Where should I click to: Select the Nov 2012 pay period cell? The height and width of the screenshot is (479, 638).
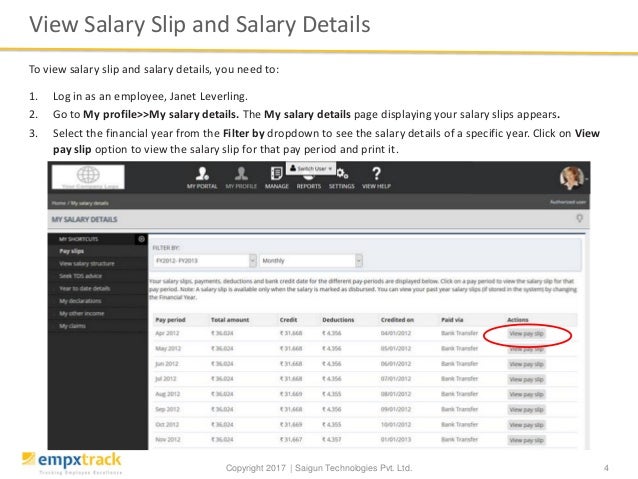tap(168, 440)
